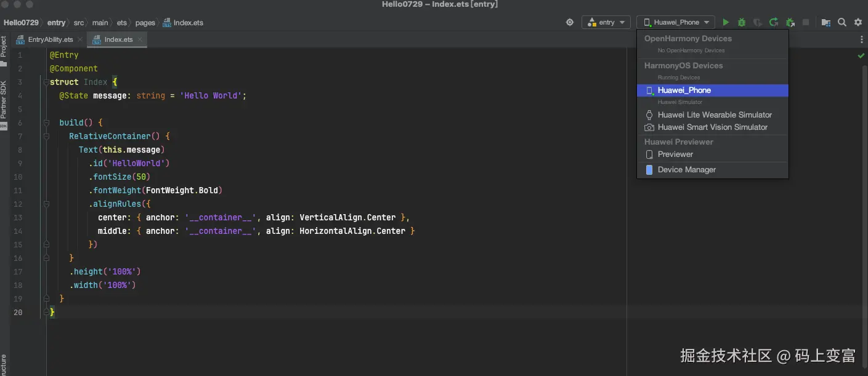Switch to the EntryAbility.ets editor tab
Viewport: 868px width, 376px height.
click(49, 39)
